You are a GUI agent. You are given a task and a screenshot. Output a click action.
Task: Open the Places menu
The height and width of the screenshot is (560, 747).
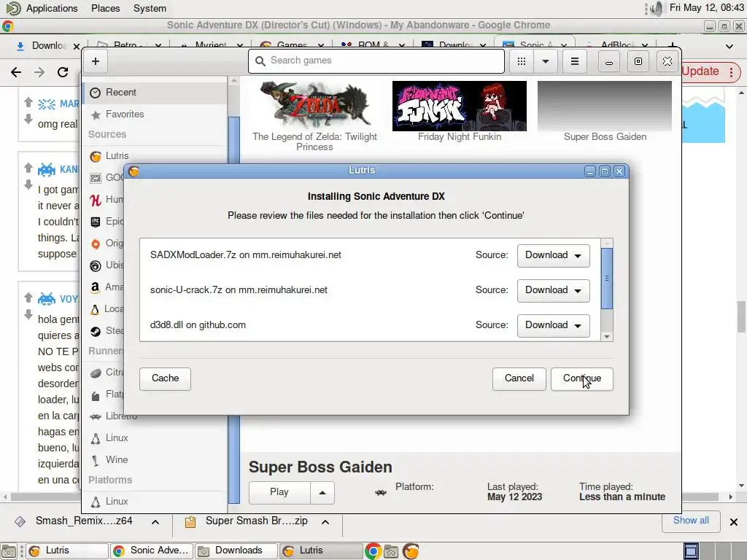pos(105,8)
